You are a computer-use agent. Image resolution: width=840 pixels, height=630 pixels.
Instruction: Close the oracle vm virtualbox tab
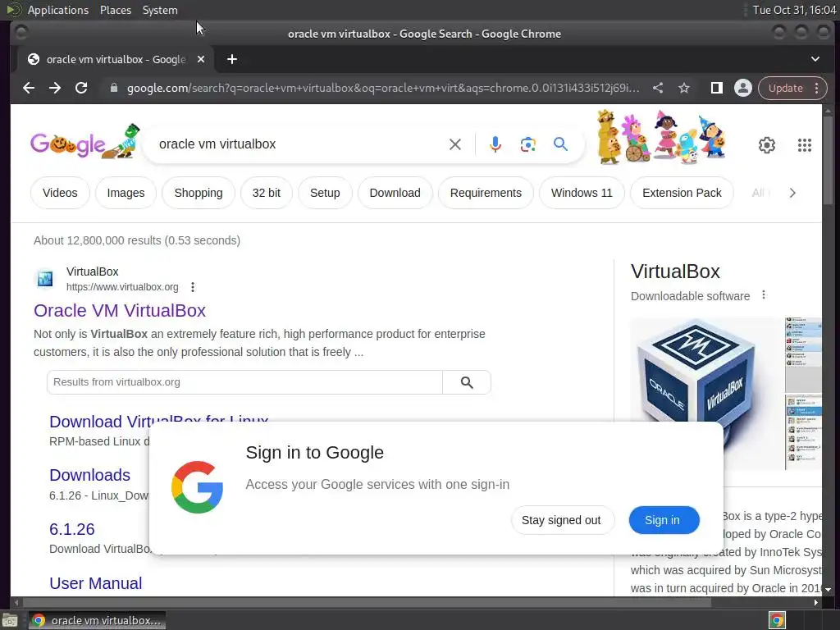click(x=201, y=59)
